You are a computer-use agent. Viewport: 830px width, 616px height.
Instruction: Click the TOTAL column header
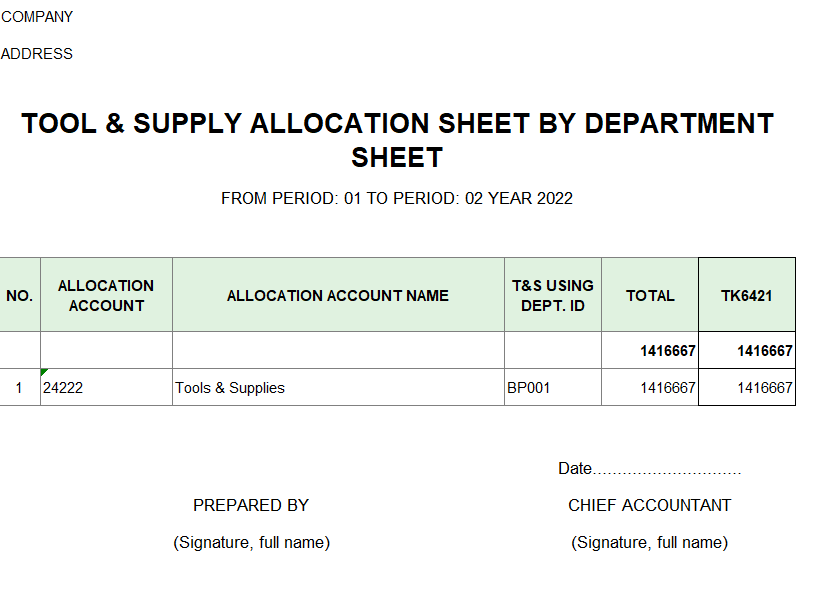point(650,295)
